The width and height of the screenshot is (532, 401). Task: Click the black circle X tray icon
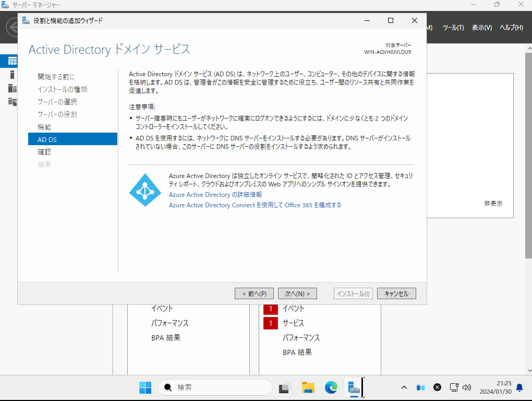click(438, 387)
